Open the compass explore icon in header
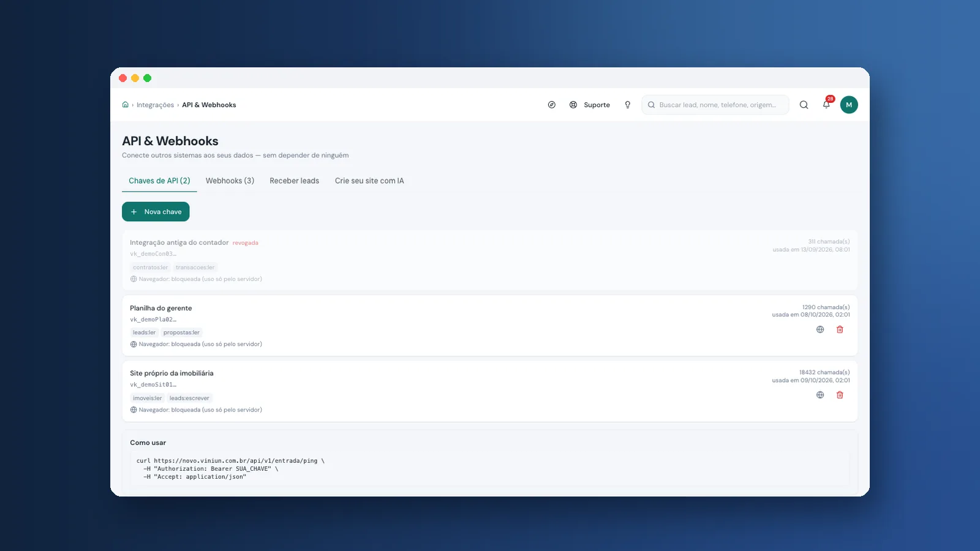 [x=552, y=105]
